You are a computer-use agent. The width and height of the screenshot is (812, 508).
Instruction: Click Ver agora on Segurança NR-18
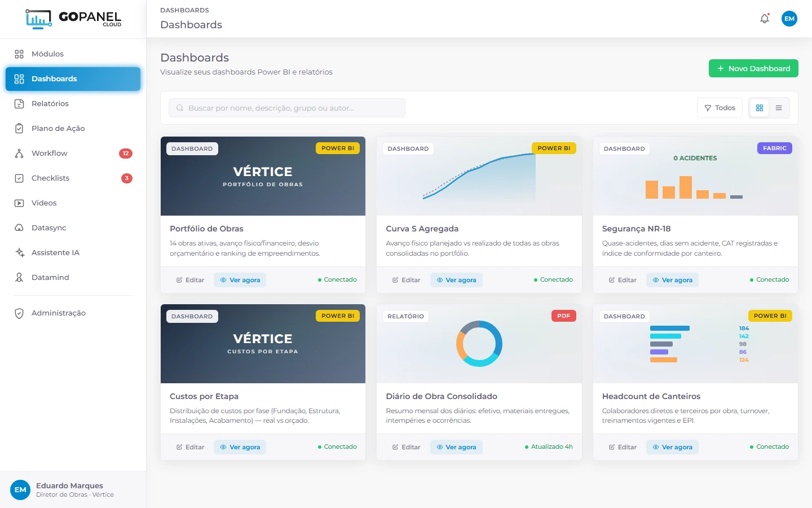click(672, 280)
